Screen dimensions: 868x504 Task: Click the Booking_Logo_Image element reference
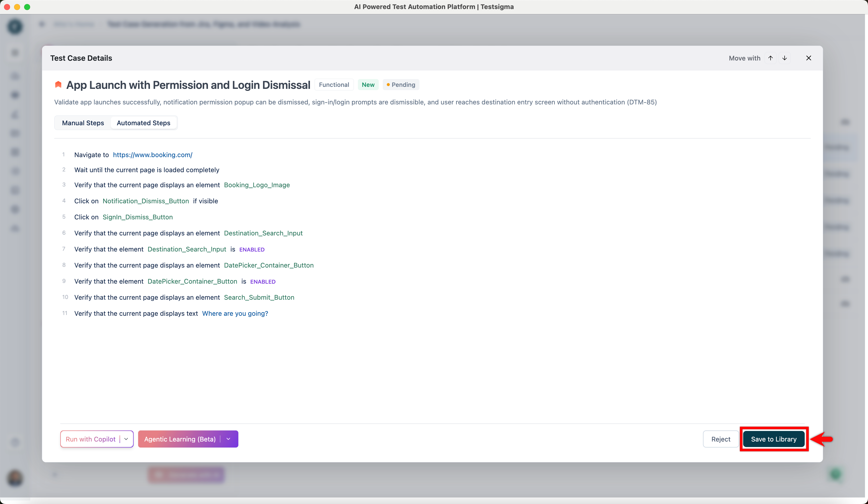pyautogui.click(x=257, y=185)
